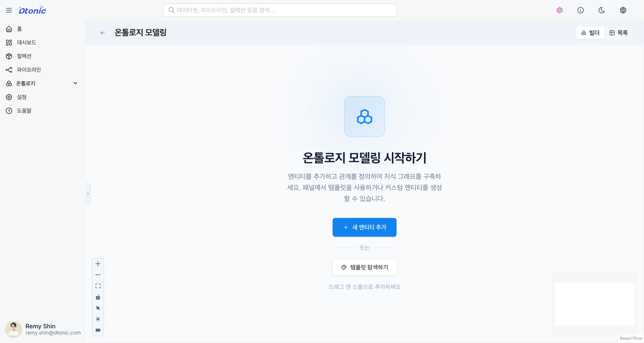This screenshot has width=644, height=343.
Task: Zoom in on the ontology canvas
Action: [x=98, y=264]
